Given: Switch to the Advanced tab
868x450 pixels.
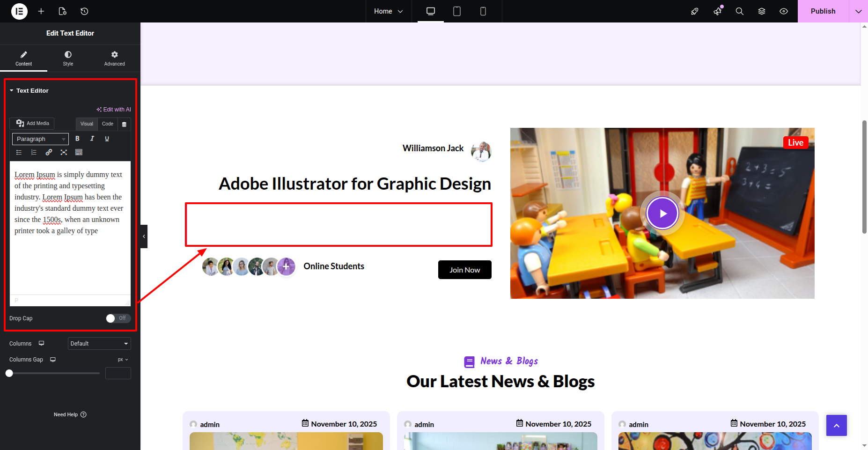Looking at the screenshot, I should 114,58.
